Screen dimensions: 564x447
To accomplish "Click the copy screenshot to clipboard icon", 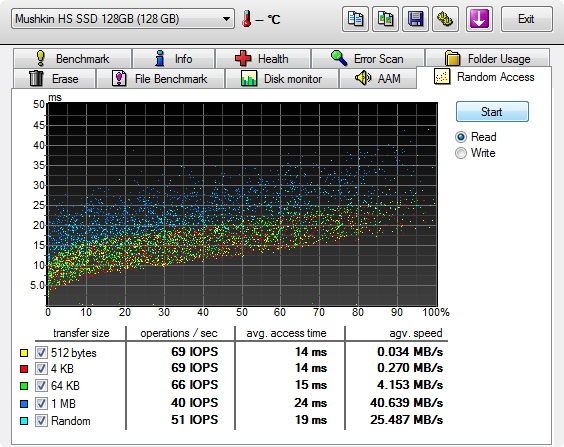I will [385, 19].
